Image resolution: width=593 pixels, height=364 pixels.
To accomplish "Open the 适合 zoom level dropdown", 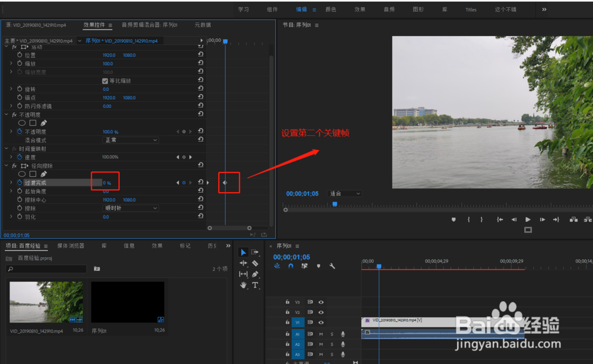I will [x=345, y=193].
